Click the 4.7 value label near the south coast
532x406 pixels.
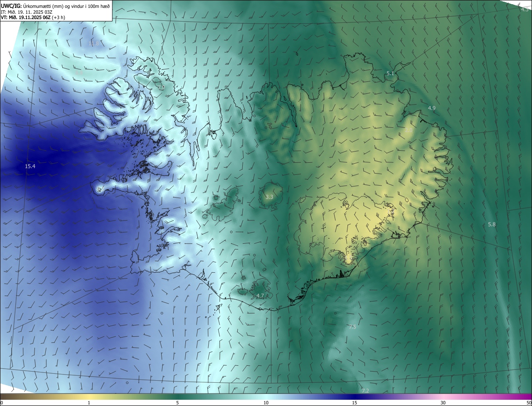click(x=260, y=296)
